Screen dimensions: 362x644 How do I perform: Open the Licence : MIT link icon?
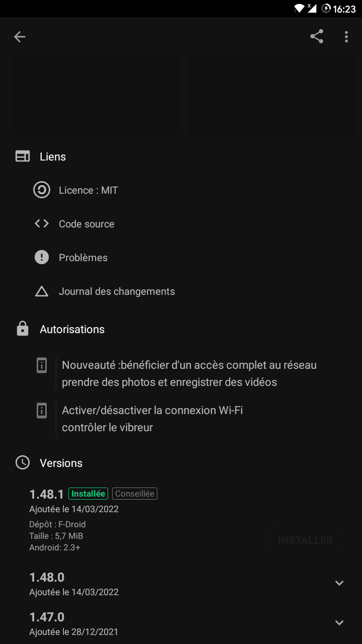(41, 190)
